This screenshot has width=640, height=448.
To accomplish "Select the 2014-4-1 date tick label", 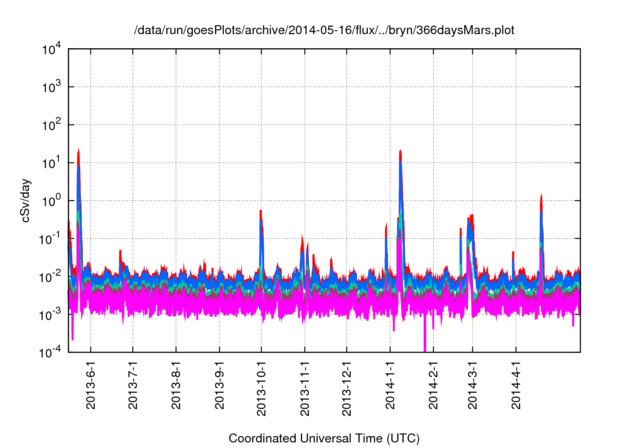I will tap(515, 384).
